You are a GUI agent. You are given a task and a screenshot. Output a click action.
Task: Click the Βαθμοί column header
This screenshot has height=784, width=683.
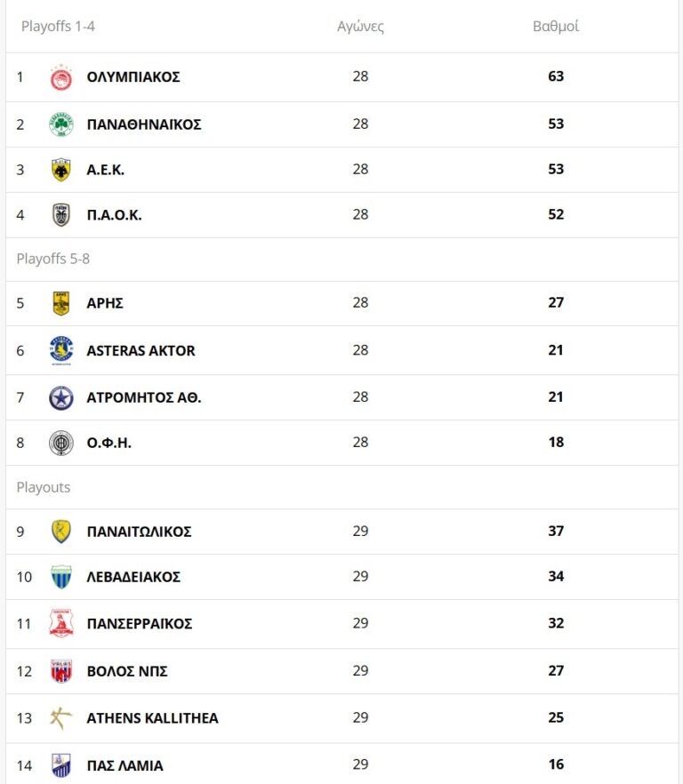click(556, 27)
